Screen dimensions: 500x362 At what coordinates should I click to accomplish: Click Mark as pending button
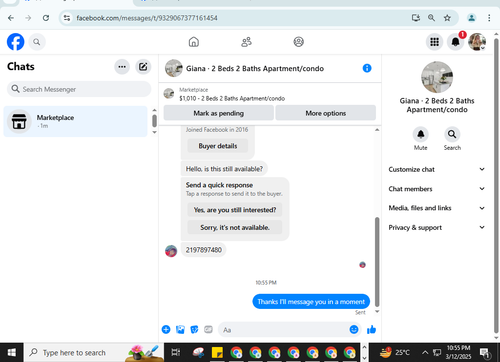pyautogui.click(x=219, y=113)
